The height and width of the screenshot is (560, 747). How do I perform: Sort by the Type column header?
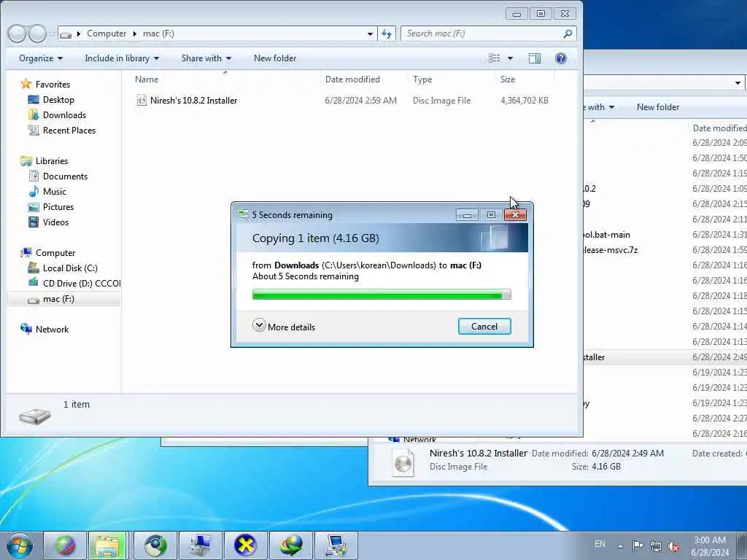coord(422,79)
